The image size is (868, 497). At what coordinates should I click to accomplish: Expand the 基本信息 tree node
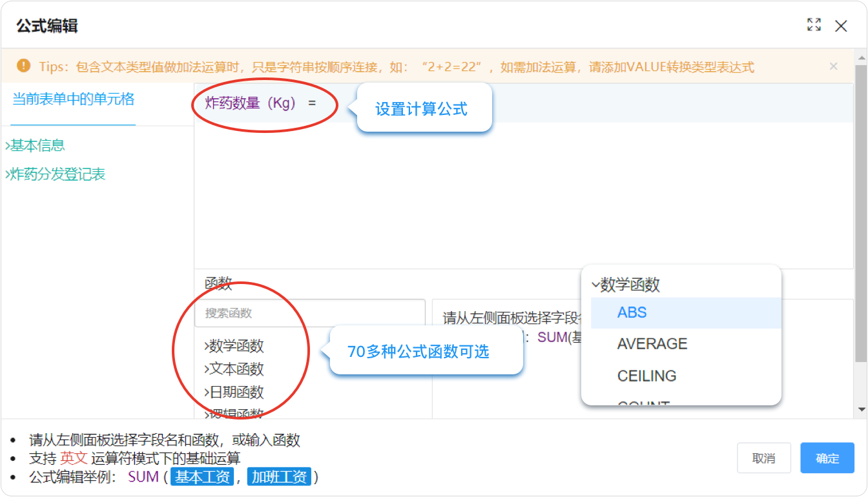[x=36, y=146]
